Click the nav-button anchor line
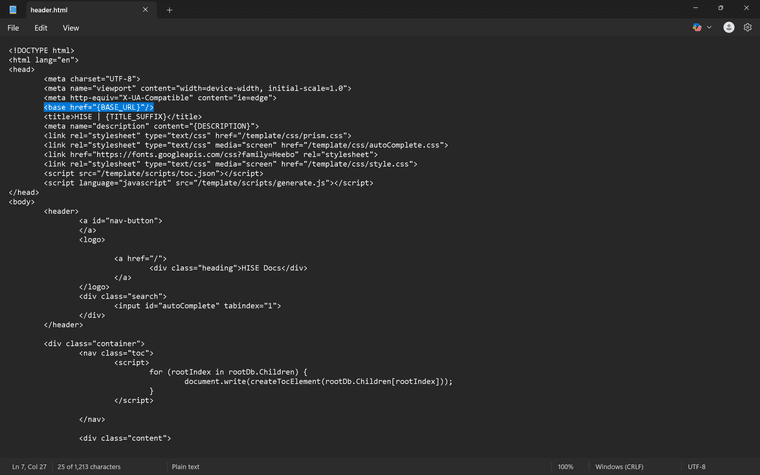This screenshot has width=760, height=475. pyautogui.click(x=121, y=221)
